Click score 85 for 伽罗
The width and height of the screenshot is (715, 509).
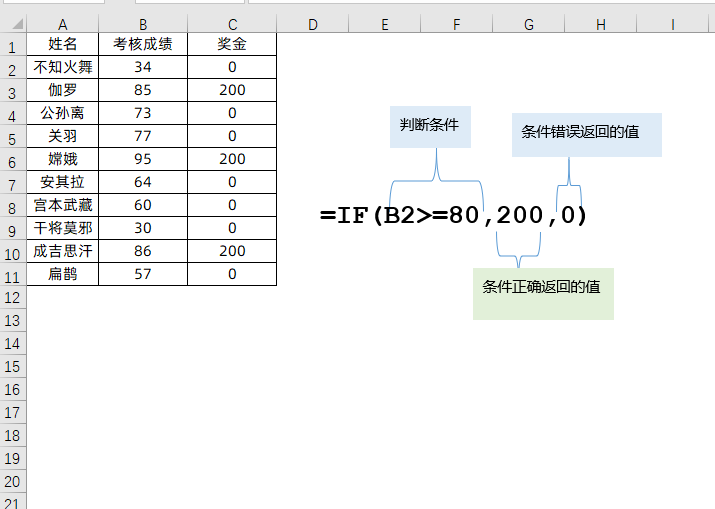coord(143,90)
